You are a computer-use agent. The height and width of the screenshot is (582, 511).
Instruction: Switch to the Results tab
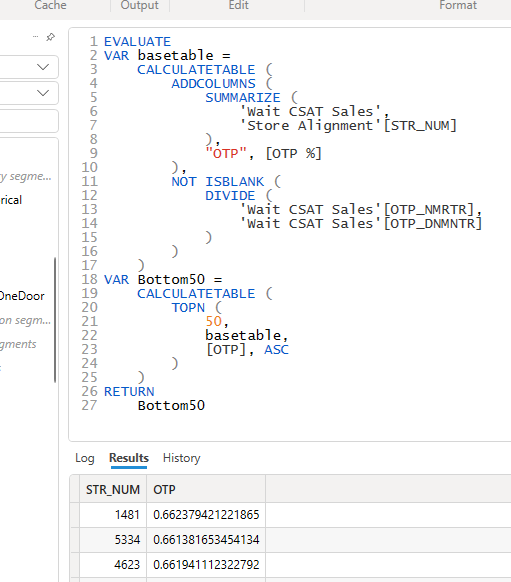(x=129, y=458)
